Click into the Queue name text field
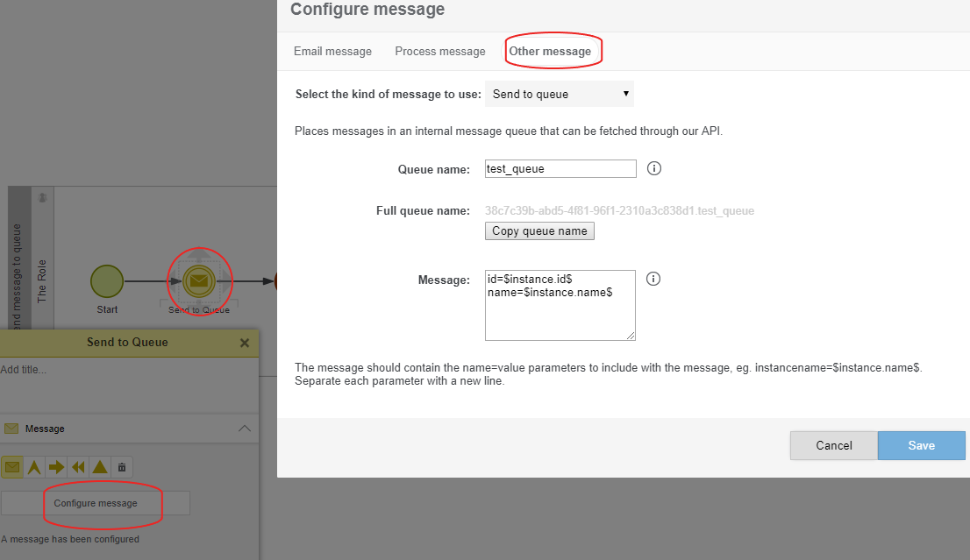This screenshot has height=560, width=970. click(560, 168)
